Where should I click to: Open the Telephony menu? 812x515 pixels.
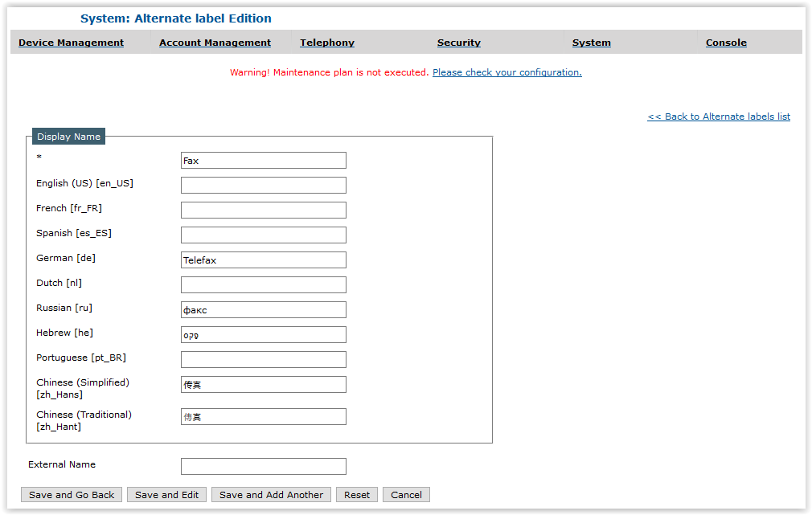pos(327,43)
